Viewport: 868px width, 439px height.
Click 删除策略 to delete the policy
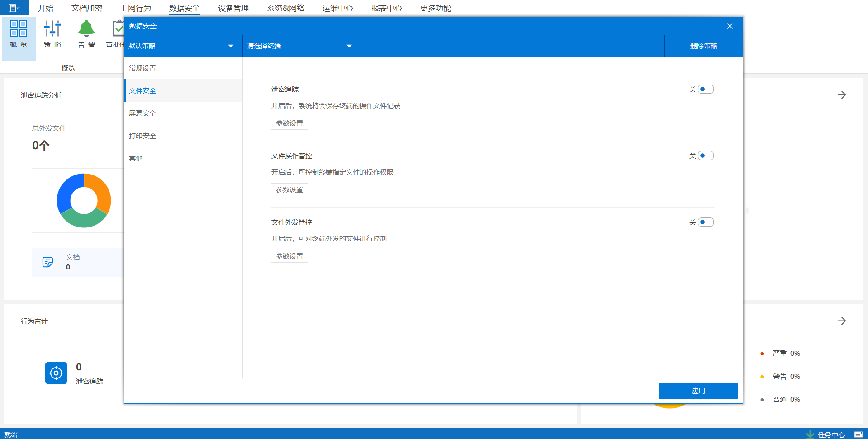click(703, 46)
